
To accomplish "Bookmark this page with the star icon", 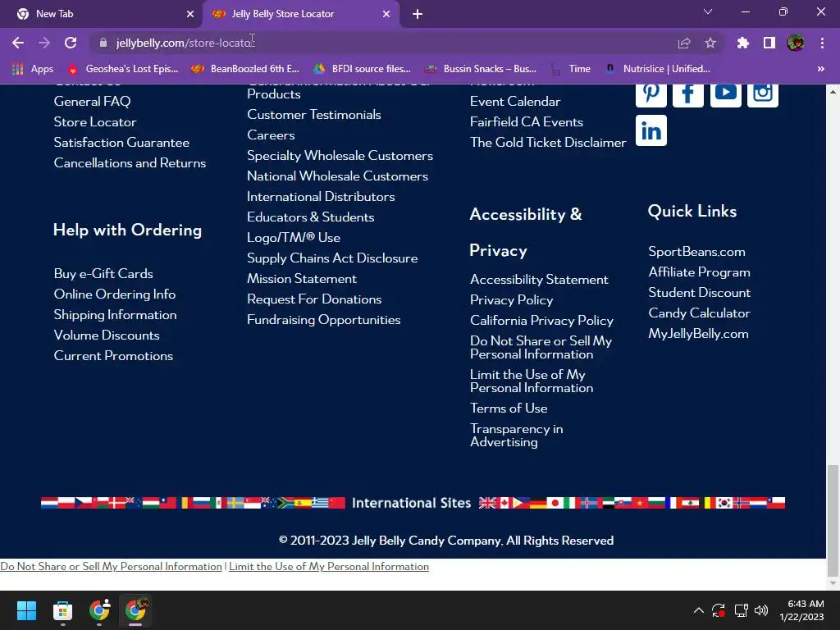I will (710, 43).
